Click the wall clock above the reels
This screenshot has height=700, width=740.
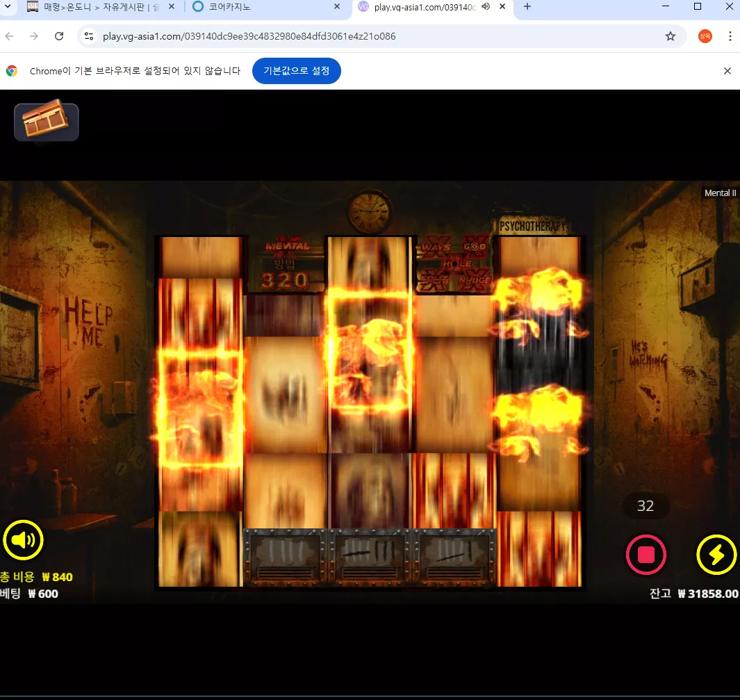pyautogui.click(x=370, y=211)
